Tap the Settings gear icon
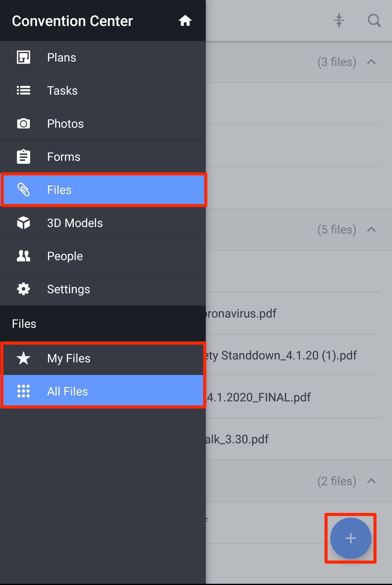 coord(24,289)
